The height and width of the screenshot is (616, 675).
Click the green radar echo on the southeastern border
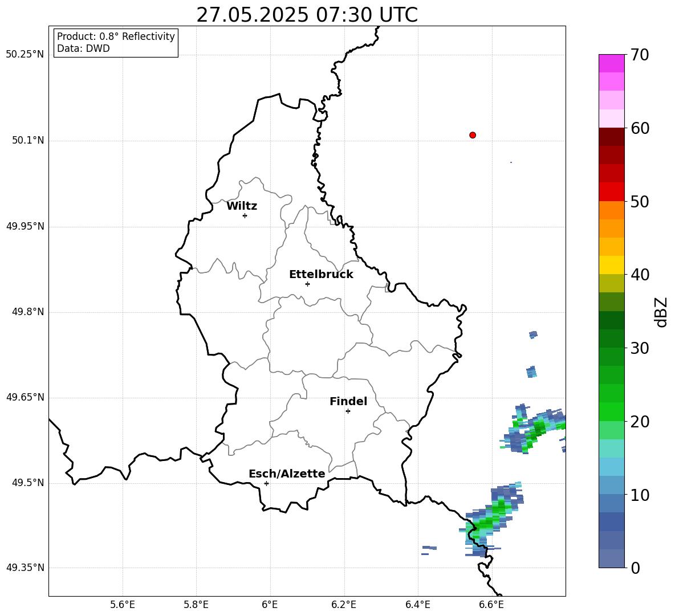tap(491, 519)
